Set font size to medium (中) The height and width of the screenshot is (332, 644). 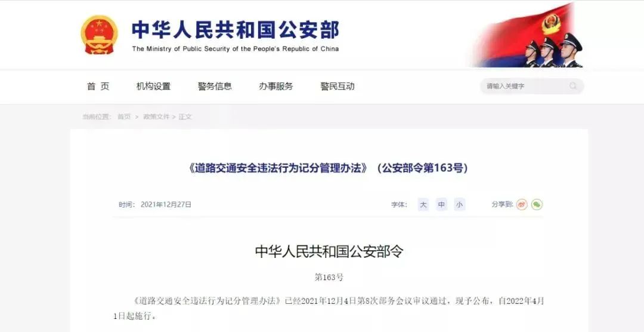pyautogui.click(x=441, y=204)
